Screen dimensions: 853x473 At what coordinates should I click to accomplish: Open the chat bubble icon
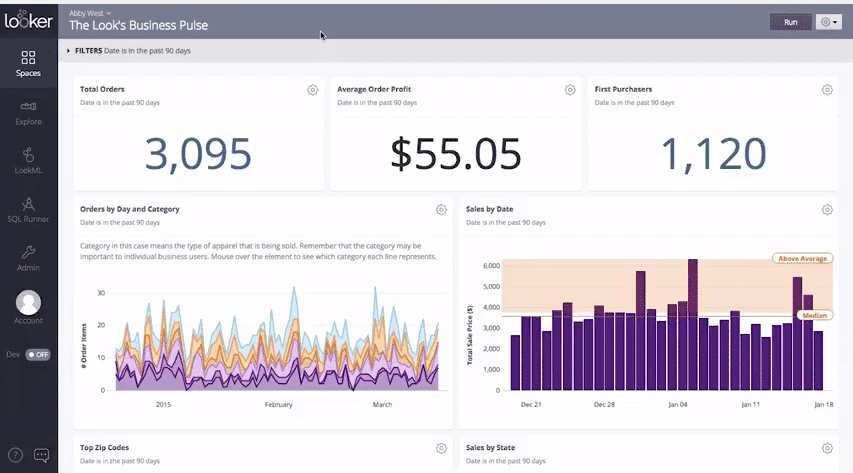pos(42,455)
